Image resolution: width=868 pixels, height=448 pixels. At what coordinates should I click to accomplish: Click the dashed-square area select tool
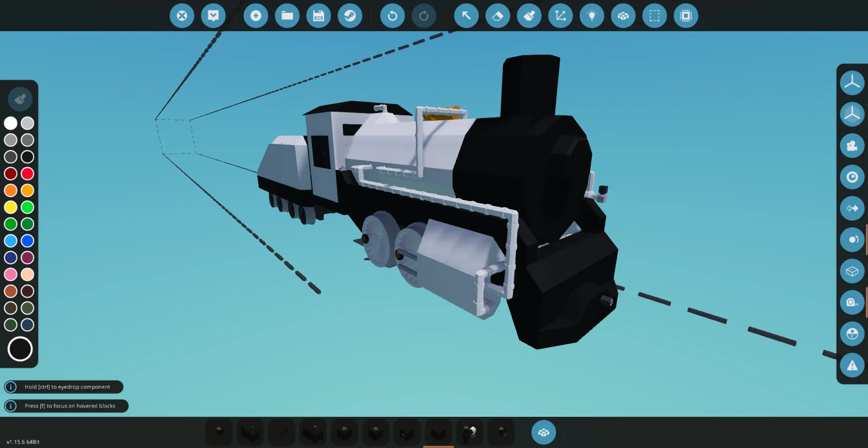coord(654,16)
